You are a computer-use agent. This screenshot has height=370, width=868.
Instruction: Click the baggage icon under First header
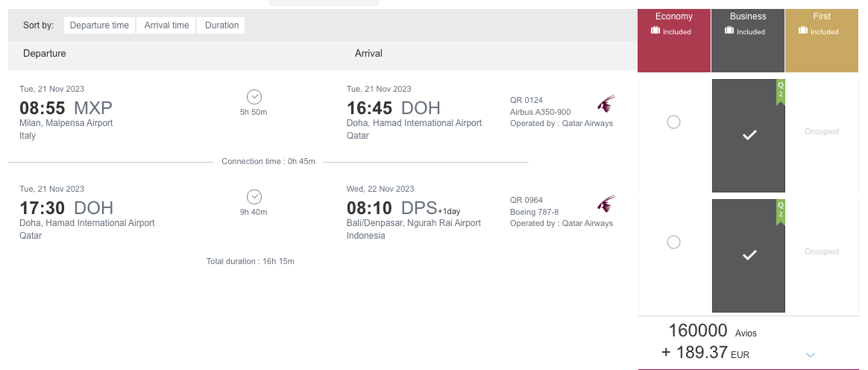click(x=802, y=31)
